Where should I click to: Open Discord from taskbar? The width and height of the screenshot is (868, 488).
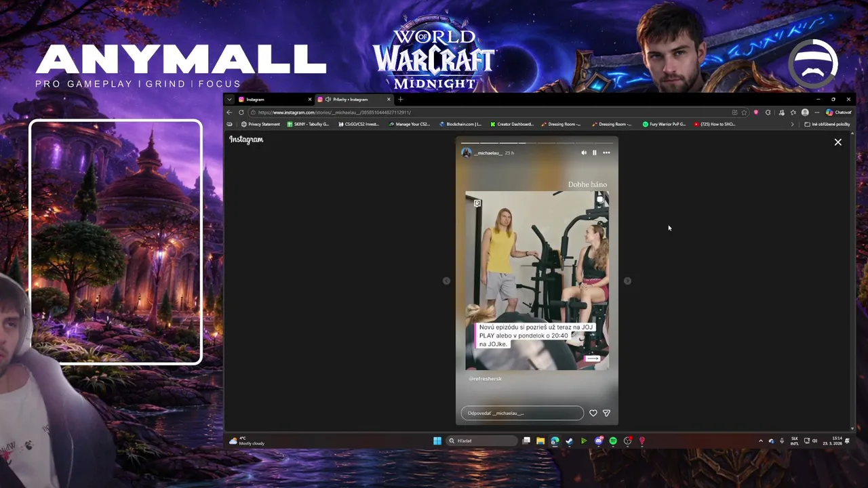point(599,441)
